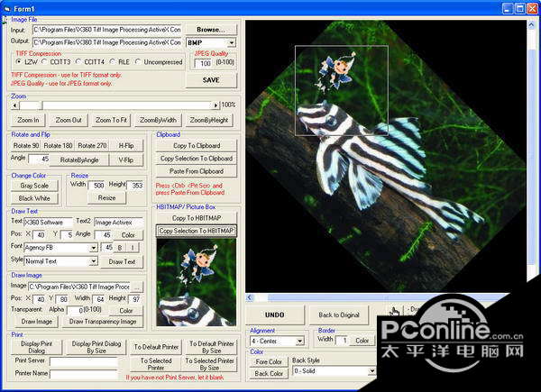
Task: Convert the image using Gray Scale
Action: [x=34, y=185]
